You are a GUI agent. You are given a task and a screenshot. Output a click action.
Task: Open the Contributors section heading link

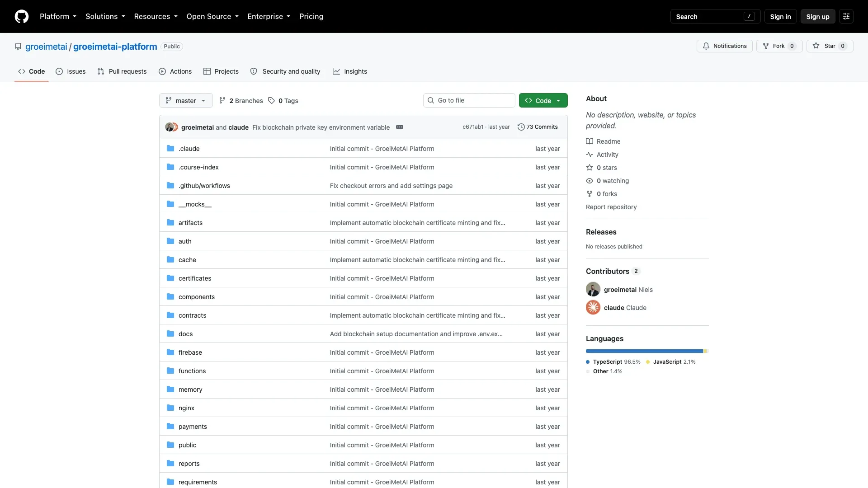pyautogui.click(x=612, y=271)
